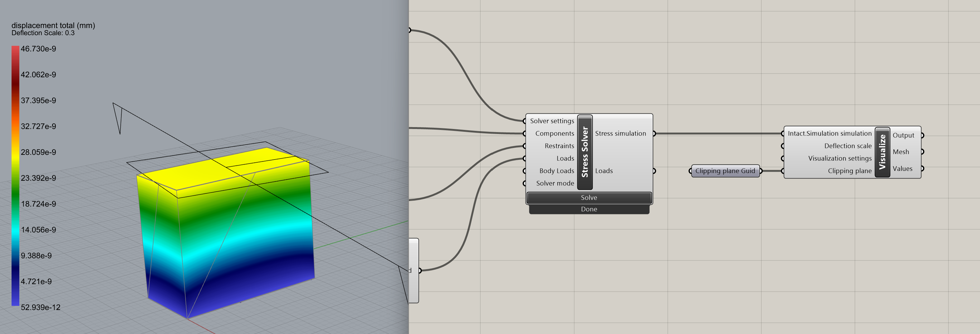The image size is (980, 334).
Task: Click the Loads output grip of Stress Solver
Action: pos(654,171)
